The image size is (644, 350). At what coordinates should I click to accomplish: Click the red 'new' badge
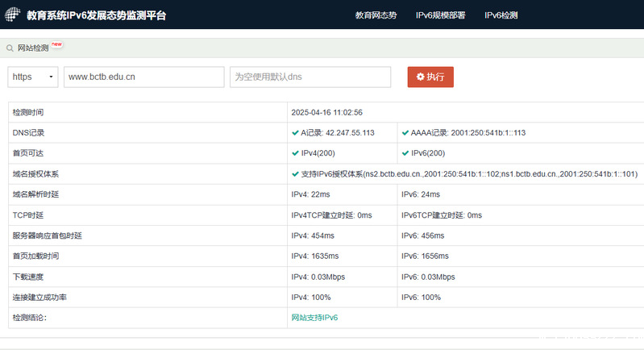(56, 44)
